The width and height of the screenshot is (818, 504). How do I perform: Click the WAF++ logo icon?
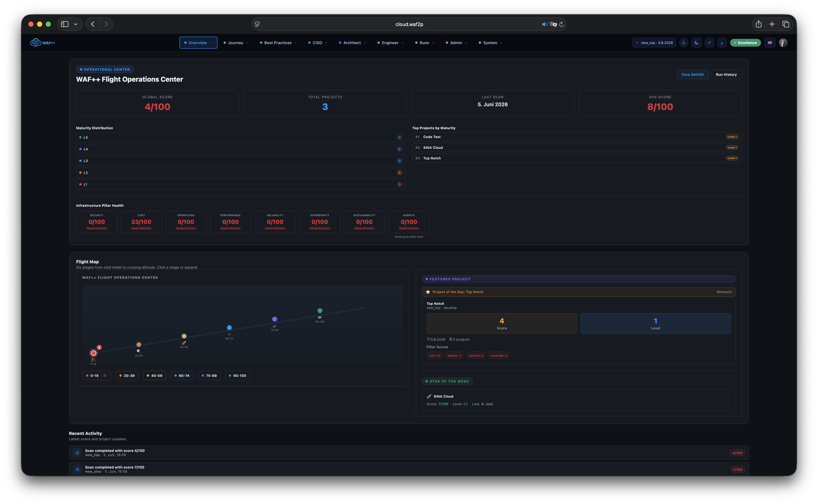click(x=35, y=43)
